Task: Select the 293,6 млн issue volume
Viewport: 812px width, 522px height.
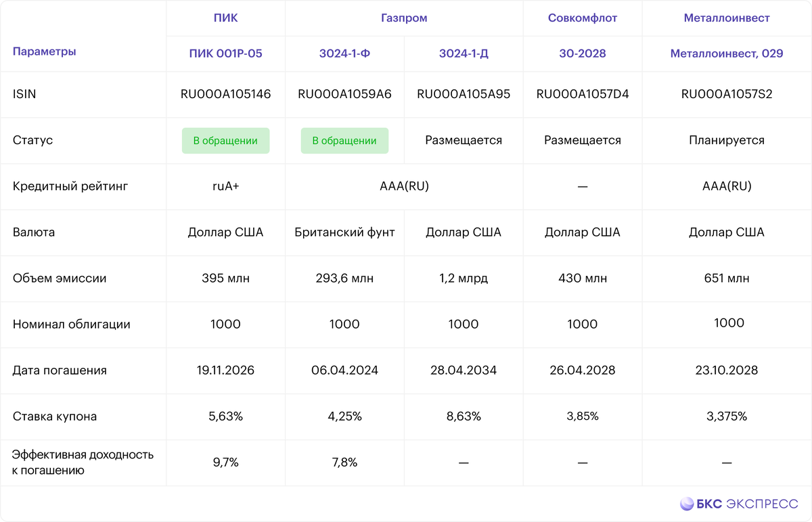Action: coord(344,279)
